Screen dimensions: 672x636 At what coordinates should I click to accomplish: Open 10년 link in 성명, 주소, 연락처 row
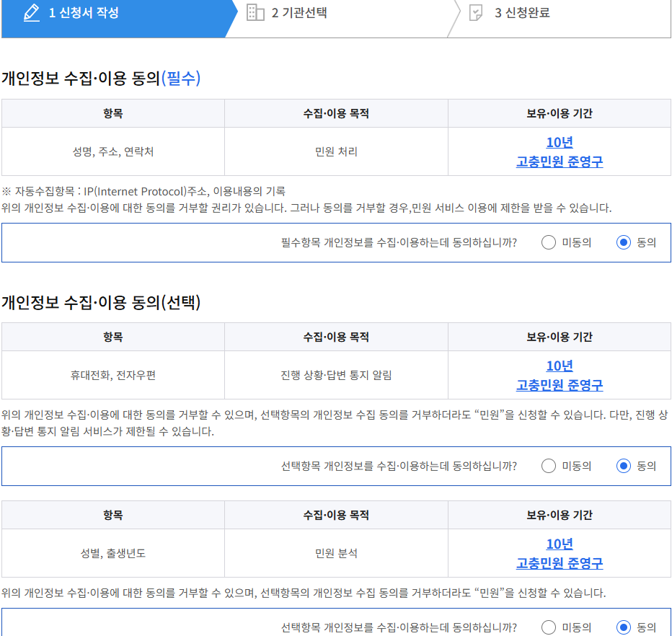(x=560, y=142)
